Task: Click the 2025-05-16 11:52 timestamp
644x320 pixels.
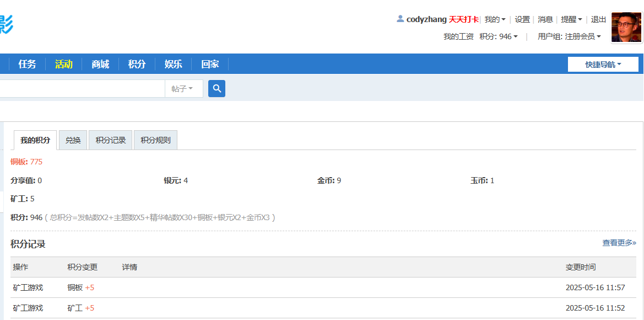Action: tap(595, 308)
